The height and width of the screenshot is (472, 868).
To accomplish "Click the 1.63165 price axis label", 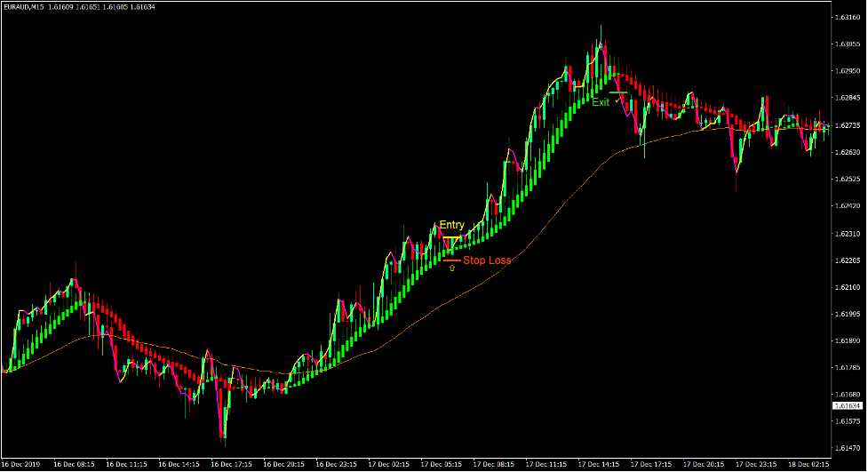I will pos(847,17).
